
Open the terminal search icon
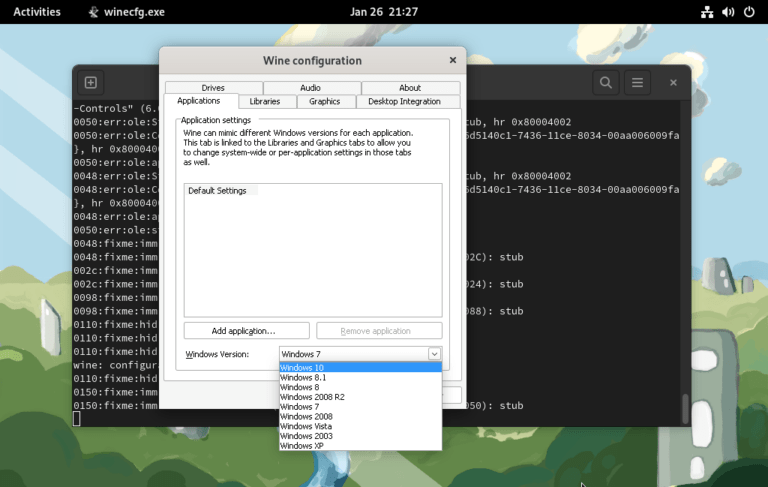(606, 83)
